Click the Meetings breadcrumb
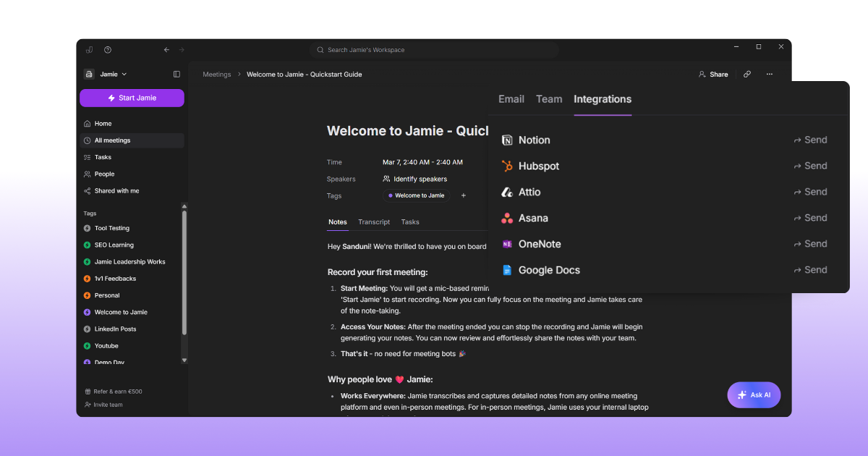The width and height of the screenshot is (868, 456). pyautogui.click(x=217, y=75)
